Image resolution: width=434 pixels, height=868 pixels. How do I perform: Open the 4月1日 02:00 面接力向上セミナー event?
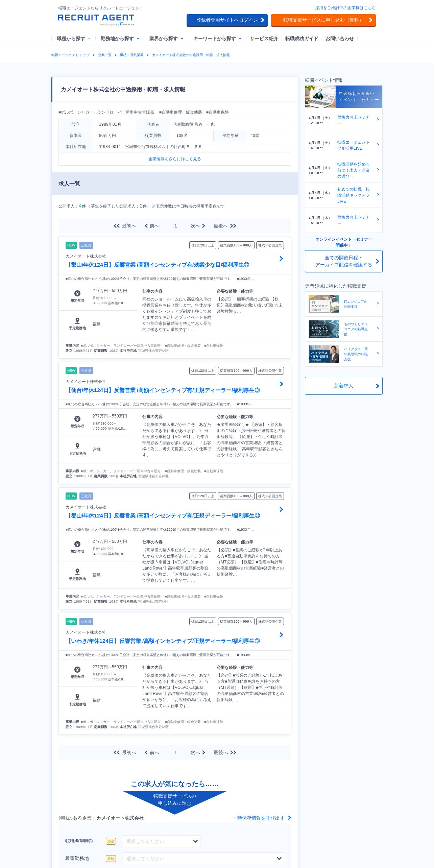point(344,120)
